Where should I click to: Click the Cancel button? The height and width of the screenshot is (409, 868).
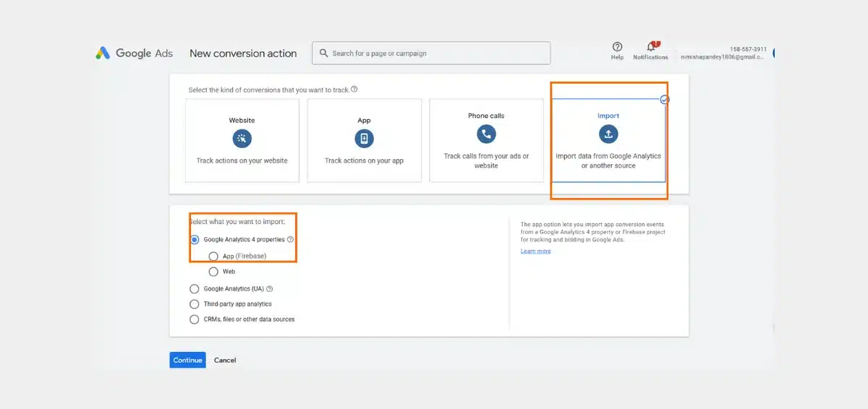[x=225, y=360]
